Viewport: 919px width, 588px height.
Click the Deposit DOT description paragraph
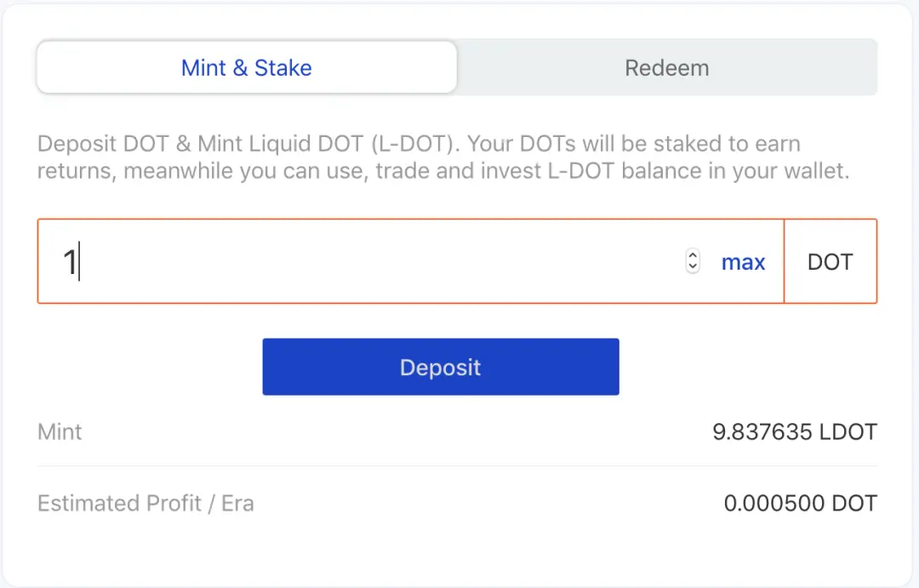coord(442,157)
